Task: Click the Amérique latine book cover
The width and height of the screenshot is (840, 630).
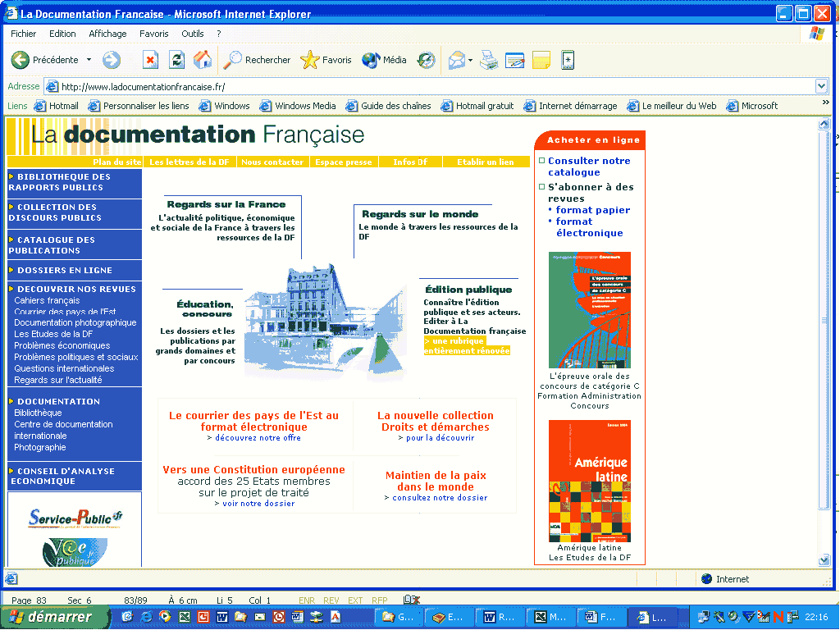Action: [589, 481]
